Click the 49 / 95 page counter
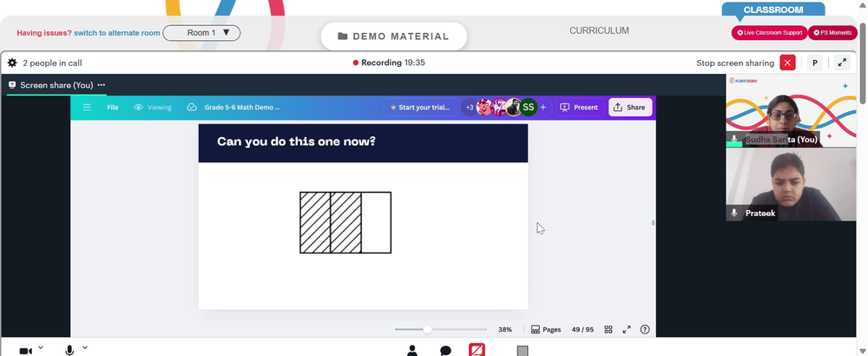The height and width of the screenshot is (356, 868). (582, 329)
